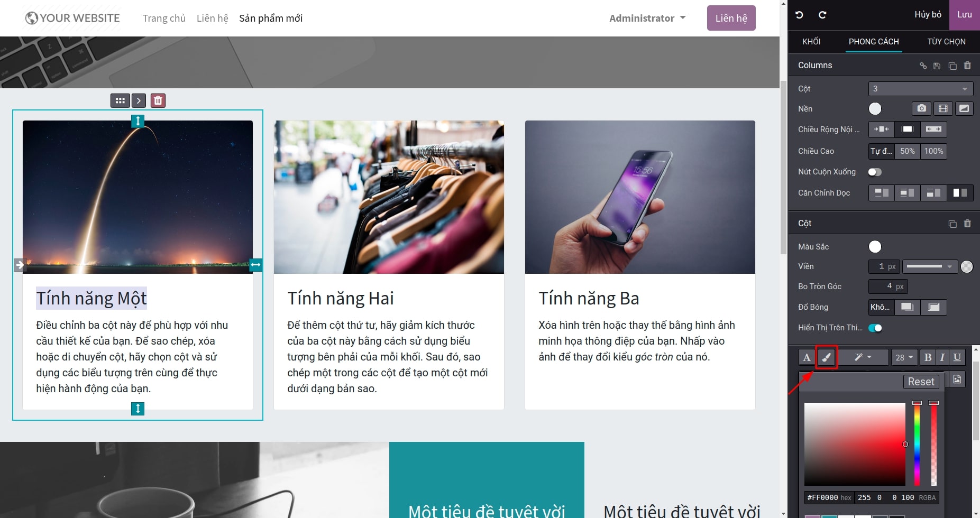The width and height of the screenshot is (980, 518).
Task: Open the font size 28 dropdown
Action: (904, 357)
